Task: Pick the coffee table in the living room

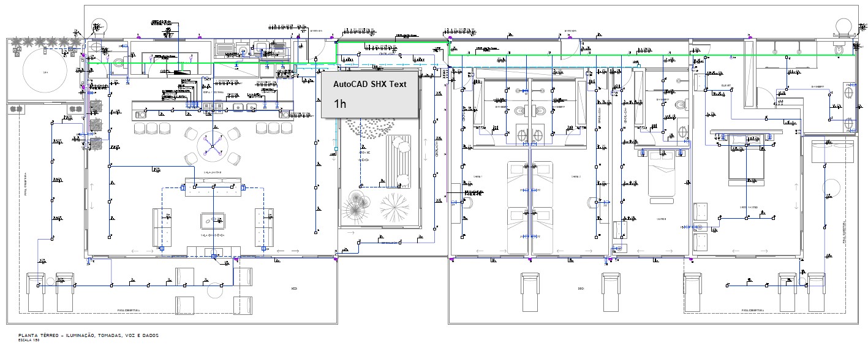Action: (x=213, y=221)
